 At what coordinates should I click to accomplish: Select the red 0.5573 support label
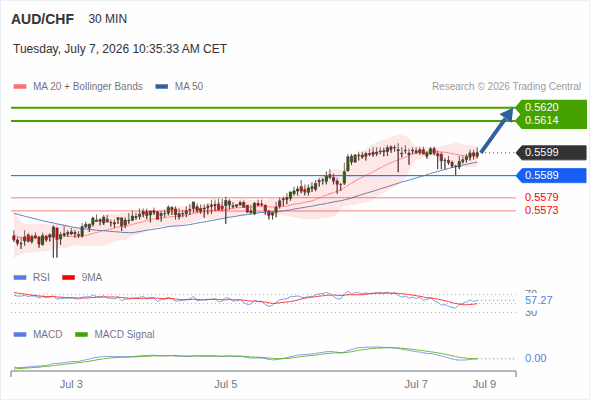click(541, 210)
